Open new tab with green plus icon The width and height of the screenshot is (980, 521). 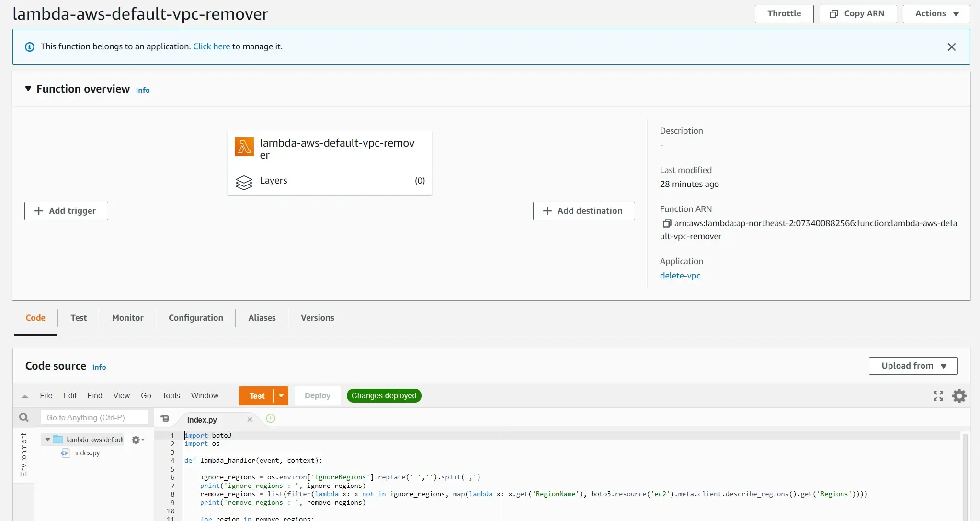click(x=271, y=418)
